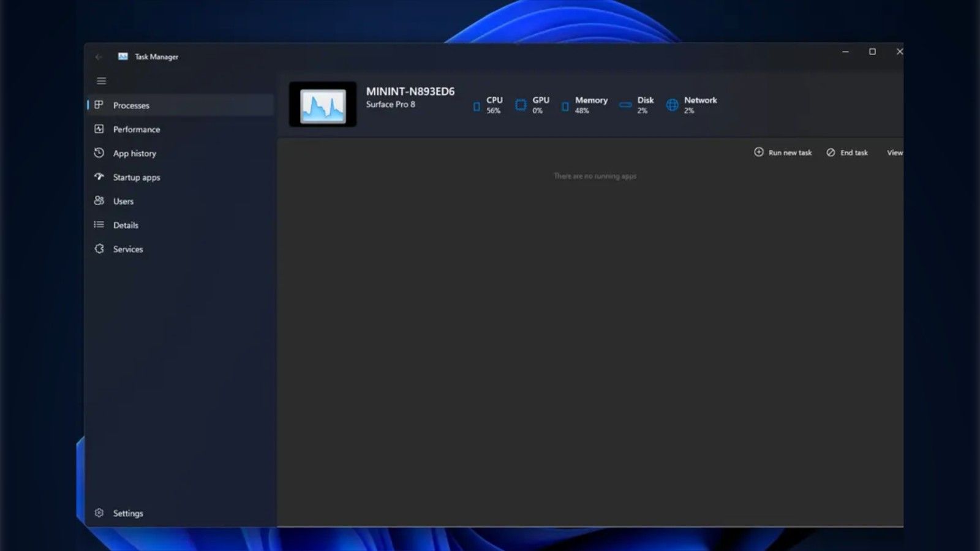
Task: Select the Processes icon in the sidebar
Action: point(99,105)
